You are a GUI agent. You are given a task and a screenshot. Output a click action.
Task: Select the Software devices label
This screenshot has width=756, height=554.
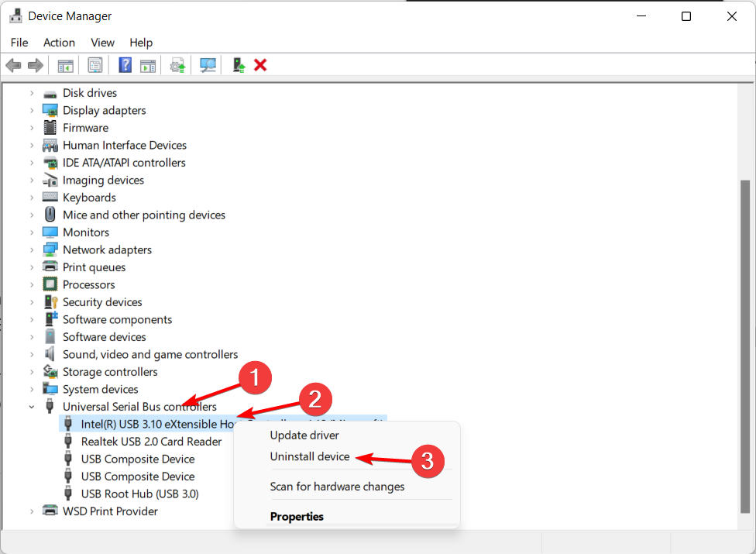[104, 337]
